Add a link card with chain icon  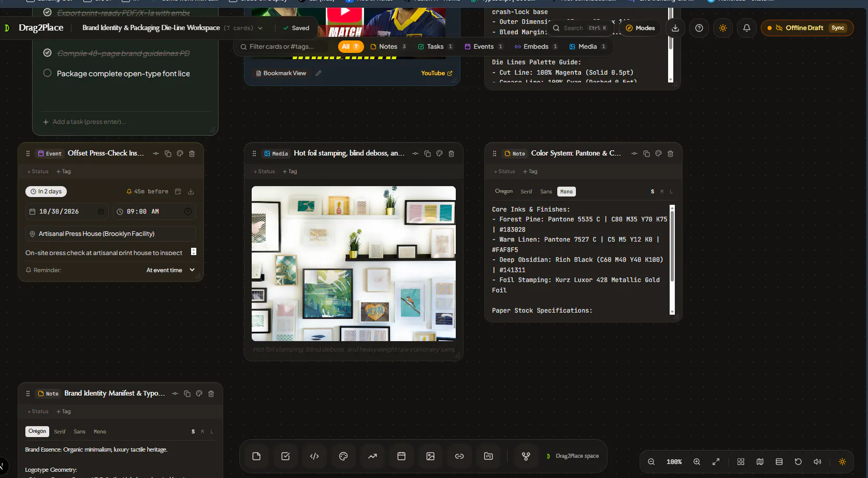tap(459, 456)
